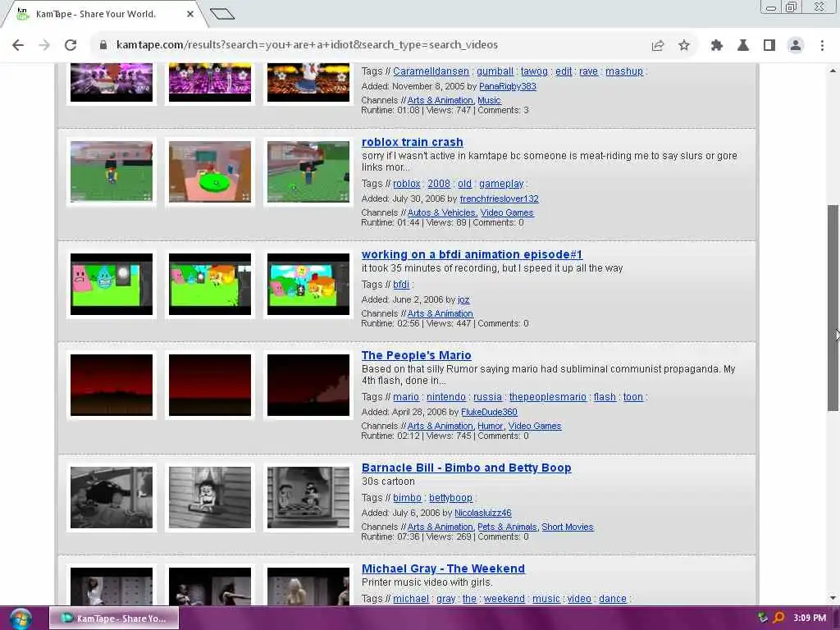Open 'The People's Mario' video title
This screenshot has height=630, width=840.
point(416,355)
